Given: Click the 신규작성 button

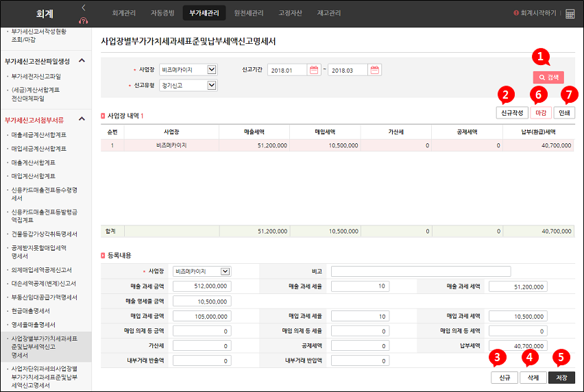Looking at the screenshot, I should [512, 112].
